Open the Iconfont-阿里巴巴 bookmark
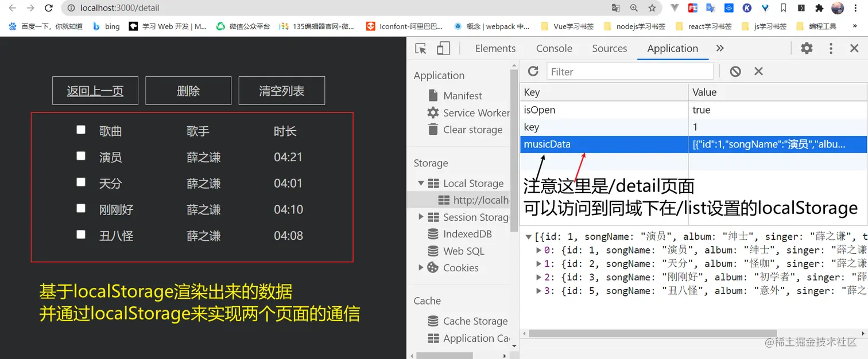Image resolution: width=868 pixels, height=359 pixels. coord(405,26)
